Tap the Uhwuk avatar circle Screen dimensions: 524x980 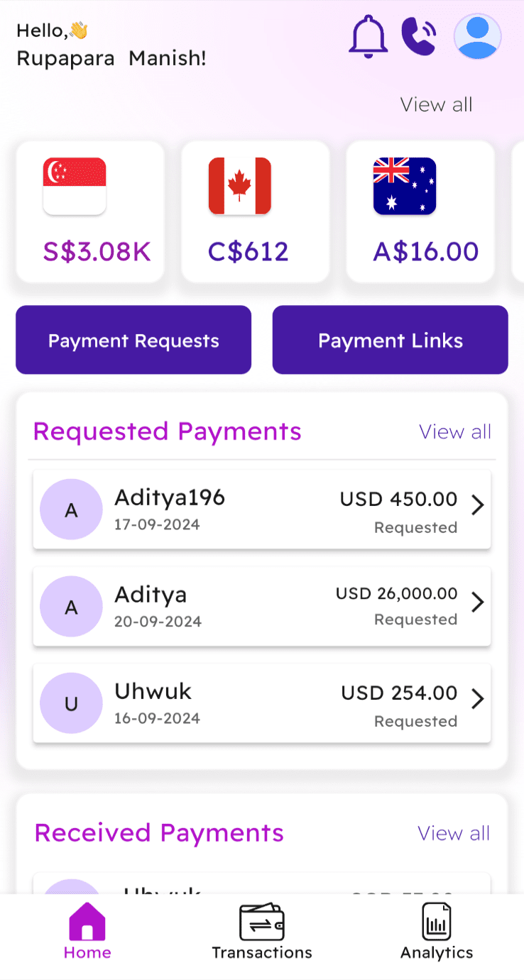pyautogui.click(x=71, y=703)
